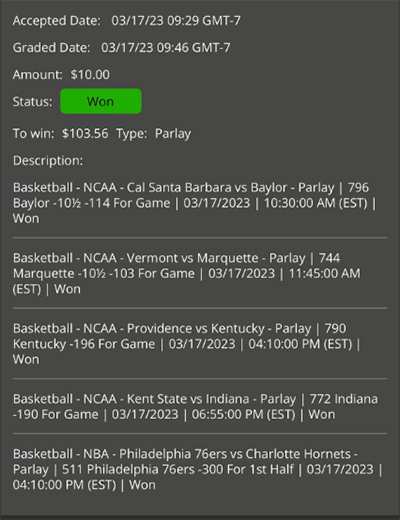Click the Kentucky -196 For Game line

point(84,344)
